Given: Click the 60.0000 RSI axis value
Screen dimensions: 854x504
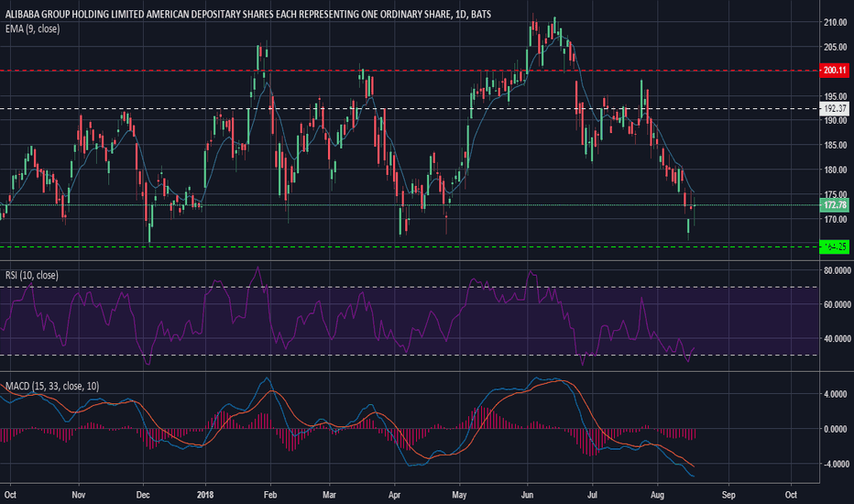Looking at the screenshot, I should [838, 304].
